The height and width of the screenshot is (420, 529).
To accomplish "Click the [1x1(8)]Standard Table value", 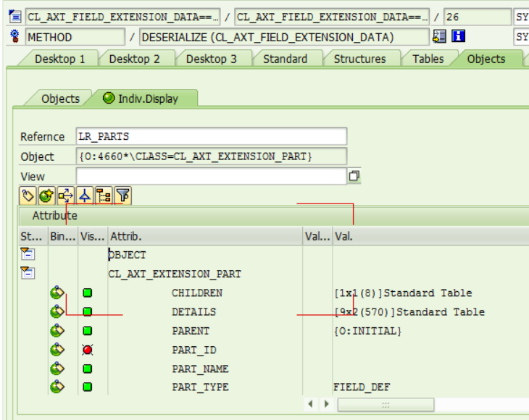I will (403, 293).
